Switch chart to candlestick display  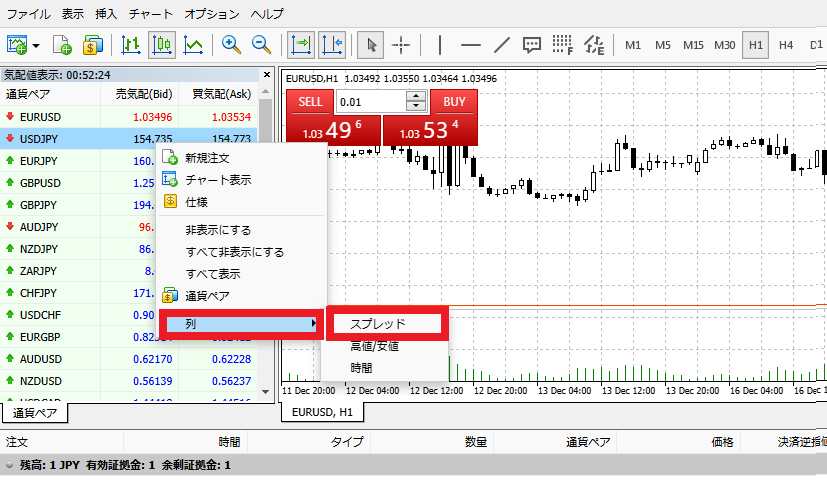[x=162, y=44]
